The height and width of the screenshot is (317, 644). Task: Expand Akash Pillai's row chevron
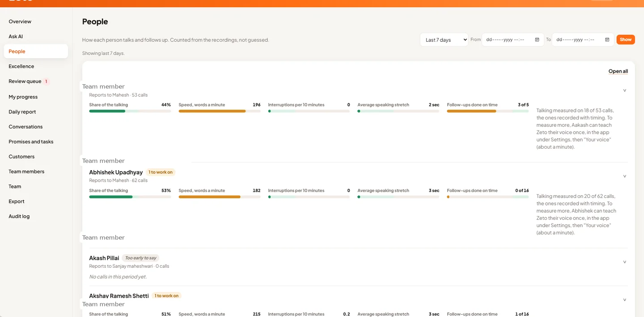click(x=625, y=262)
